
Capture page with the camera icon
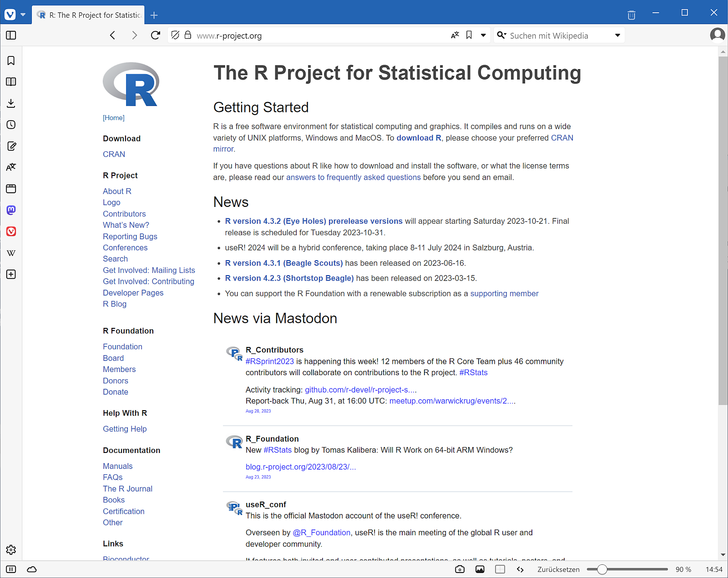click(460, 569)
